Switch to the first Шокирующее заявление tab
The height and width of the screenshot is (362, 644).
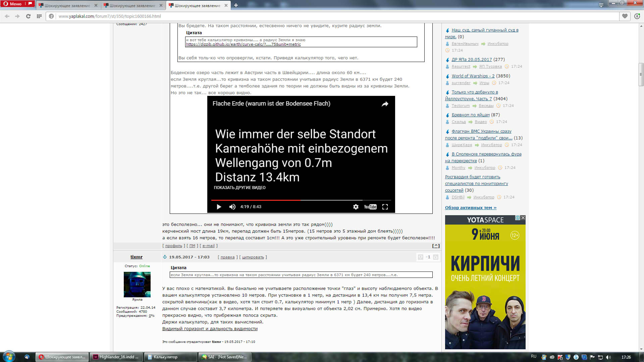[x=67, y=5]
